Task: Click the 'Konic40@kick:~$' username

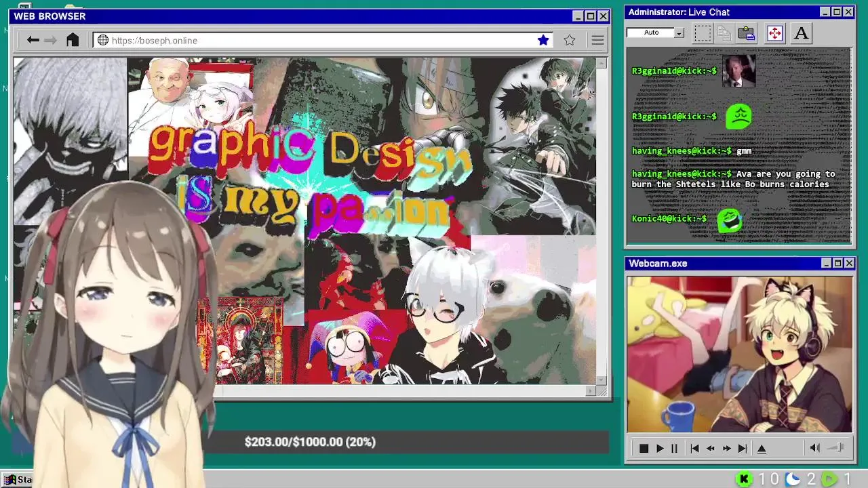Action: [x=669, y=219]
